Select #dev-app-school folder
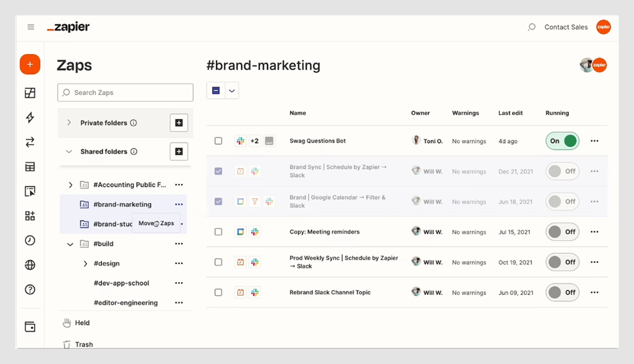 pyautogui.click(x=121, y=283)
